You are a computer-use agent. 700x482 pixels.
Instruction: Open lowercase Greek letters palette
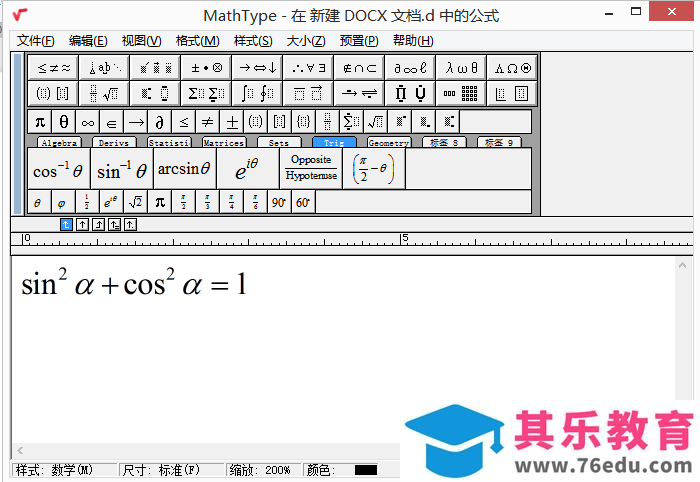[x=461, y=68]
